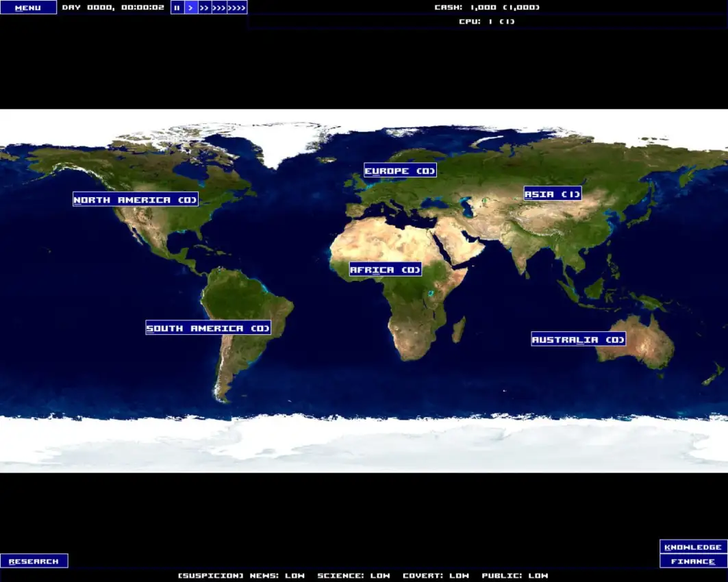
Task: Set game speed to triple arrow
Action: pyautogui.click(x=218, y=8)
